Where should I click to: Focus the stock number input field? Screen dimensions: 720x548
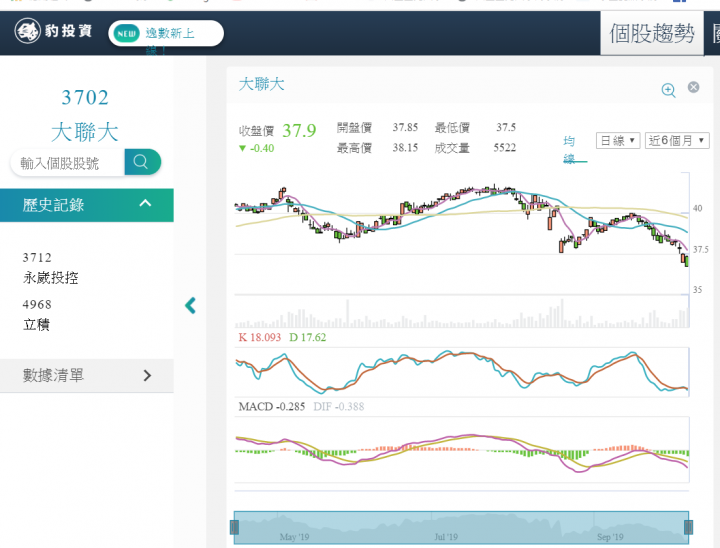(68, 163)
